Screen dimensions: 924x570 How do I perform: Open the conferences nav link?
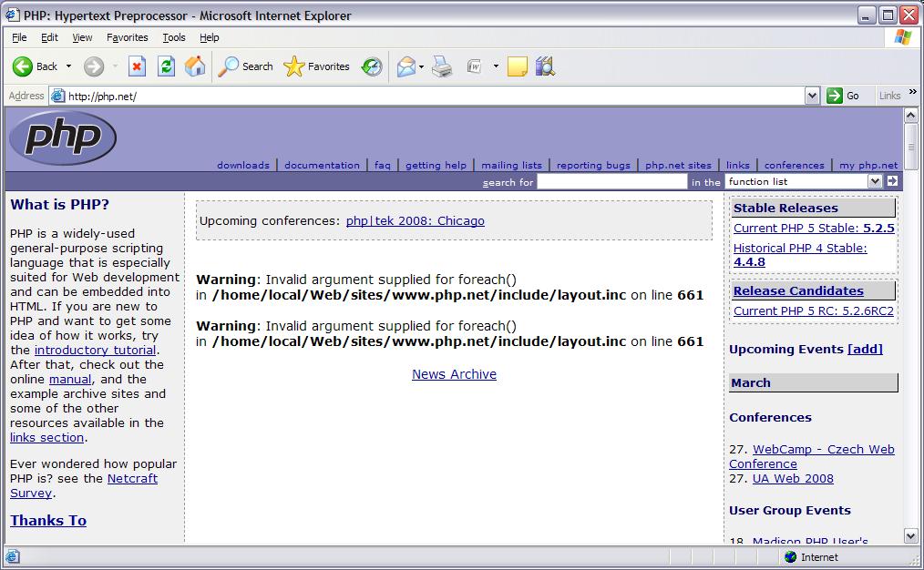click(x=795, y=166)
